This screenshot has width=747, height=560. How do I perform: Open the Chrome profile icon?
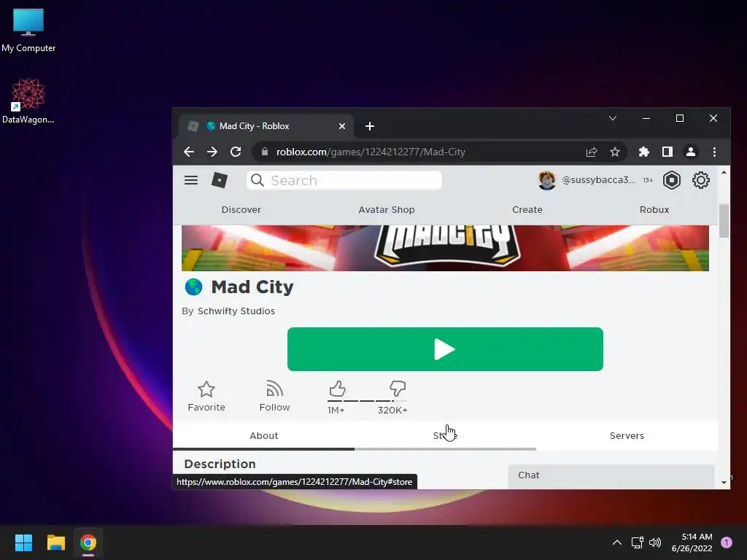click(690, 152)
